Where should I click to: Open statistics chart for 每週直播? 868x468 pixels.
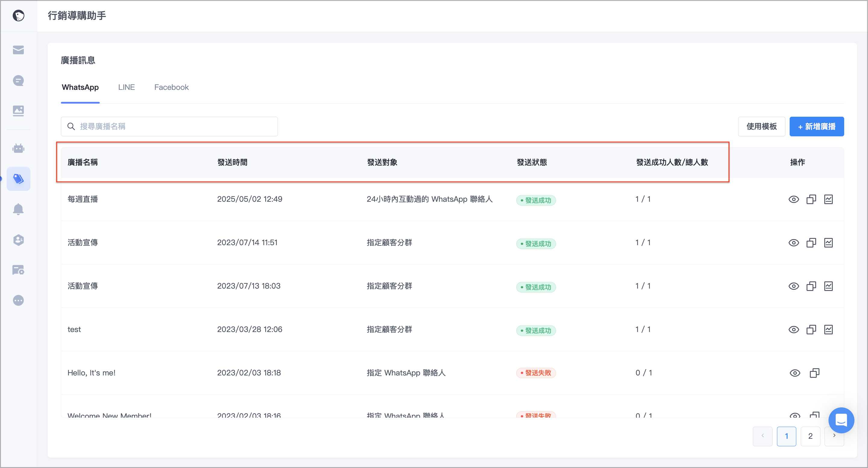pos(829,199)
